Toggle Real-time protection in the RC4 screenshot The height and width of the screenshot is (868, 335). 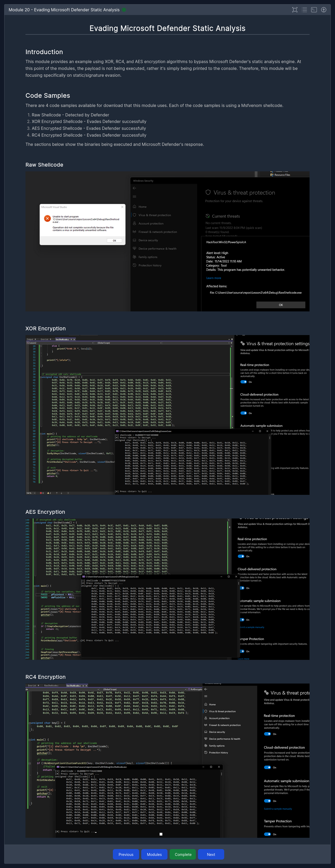click(x=268, y=734)
